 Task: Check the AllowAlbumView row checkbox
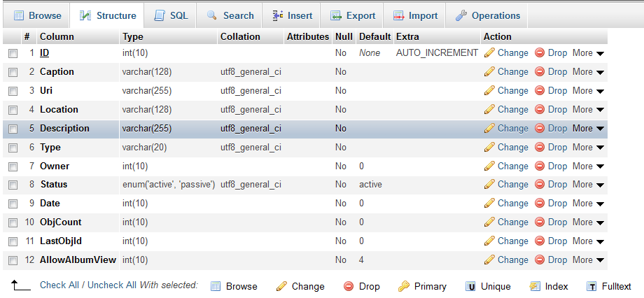pyautogui.click(x=13, y=260)
